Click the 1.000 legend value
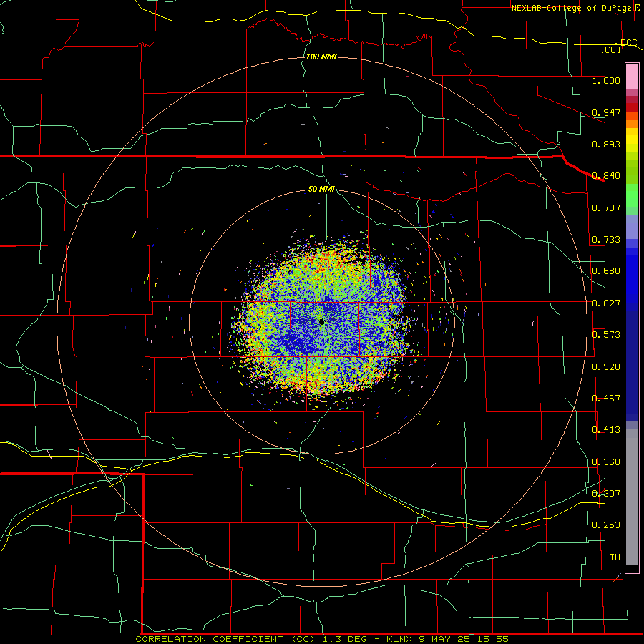 tap(606, 80)
